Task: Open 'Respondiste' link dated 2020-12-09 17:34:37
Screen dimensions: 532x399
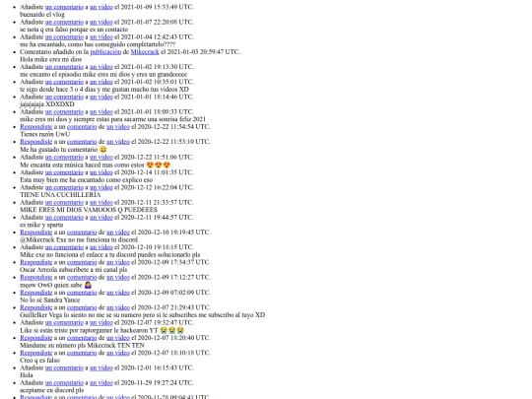Action: coord(36,262)
